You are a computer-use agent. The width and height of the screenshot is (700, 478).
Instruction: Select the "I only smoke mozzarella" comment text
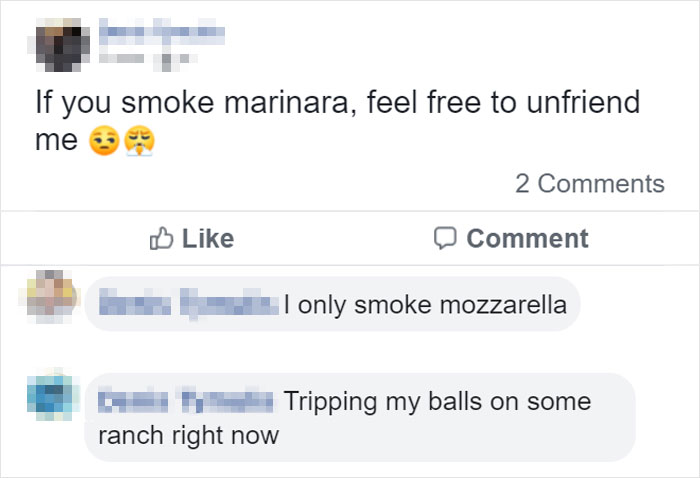424,304
